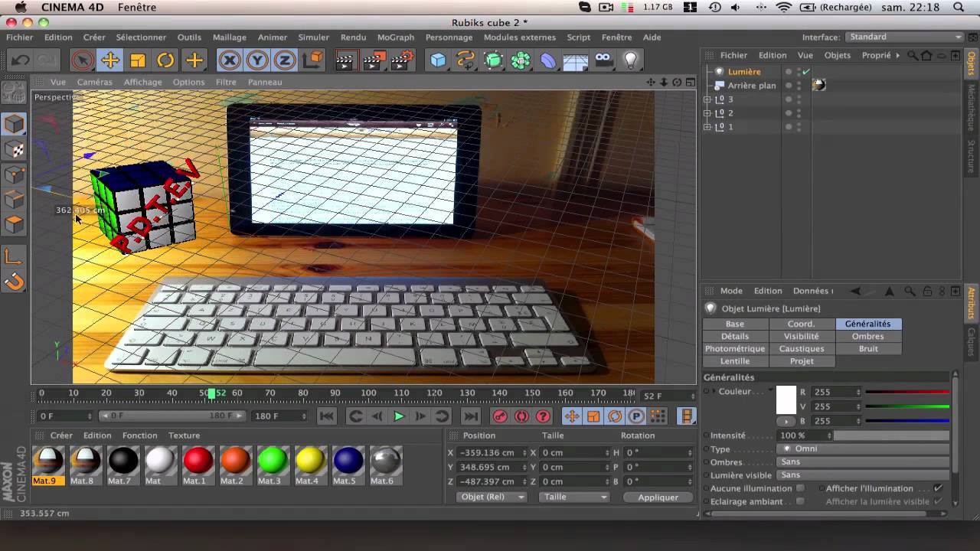
Task: Enable the Eclairage ambiant checkbox
Action: (x=800, y=501)
